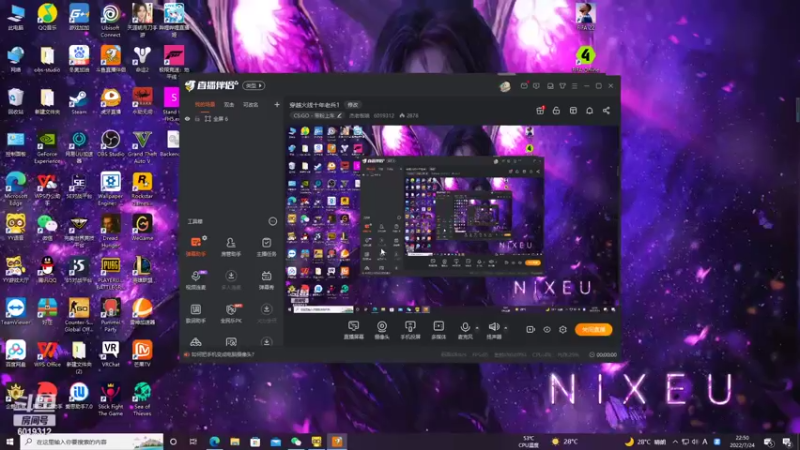The image size is (800, 450).
Task: Open the Ubisoft Connect desktop icon
Action: (110, 21)
